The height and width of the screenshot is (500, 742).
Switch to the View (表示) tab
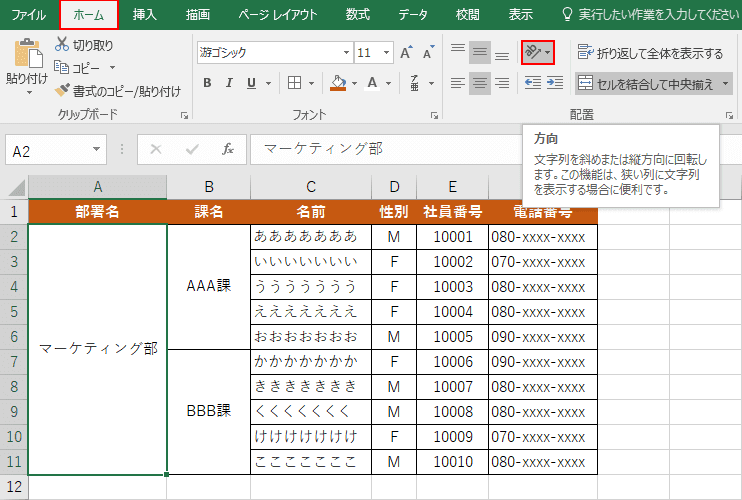point(521,15)
